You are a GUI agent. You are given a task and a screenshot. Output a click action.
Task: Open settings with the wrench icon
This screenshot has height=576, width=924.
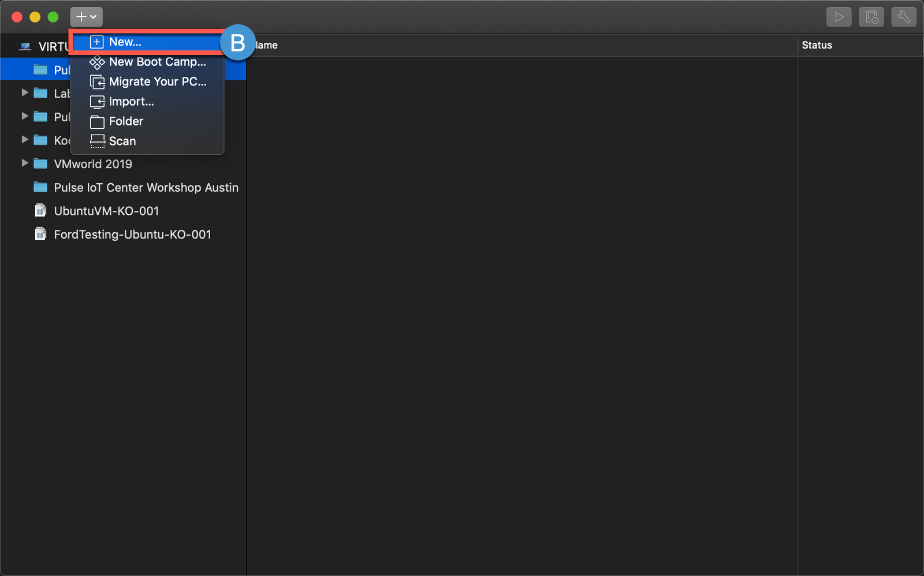pyautogui.click(x=903, y=17)
